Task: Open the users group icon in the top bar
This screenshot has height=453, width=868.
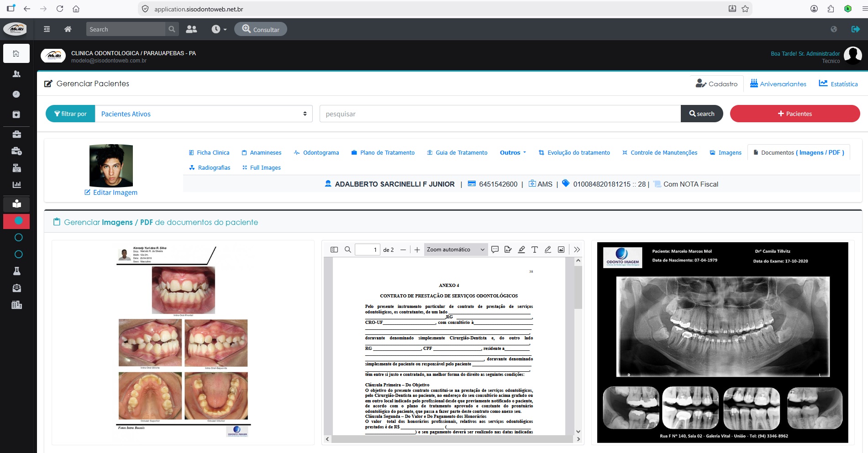Action: point(191,29)
